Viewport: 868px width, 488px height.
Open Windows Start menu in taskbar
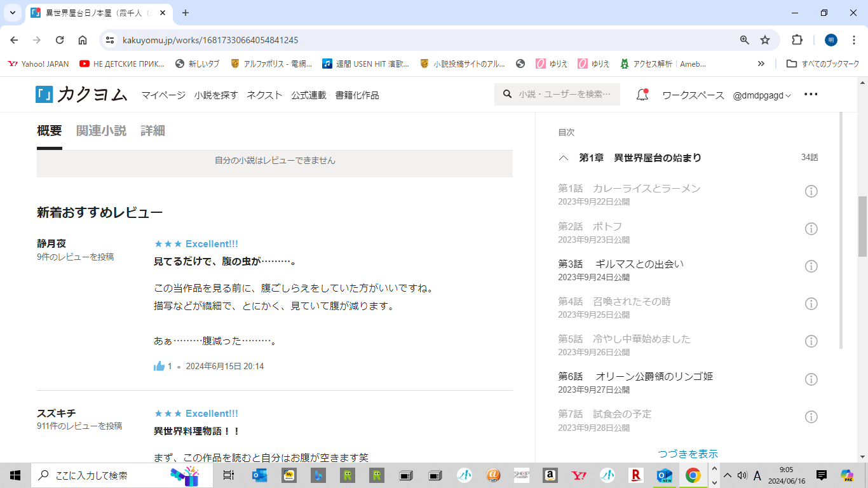pos(15,475)
